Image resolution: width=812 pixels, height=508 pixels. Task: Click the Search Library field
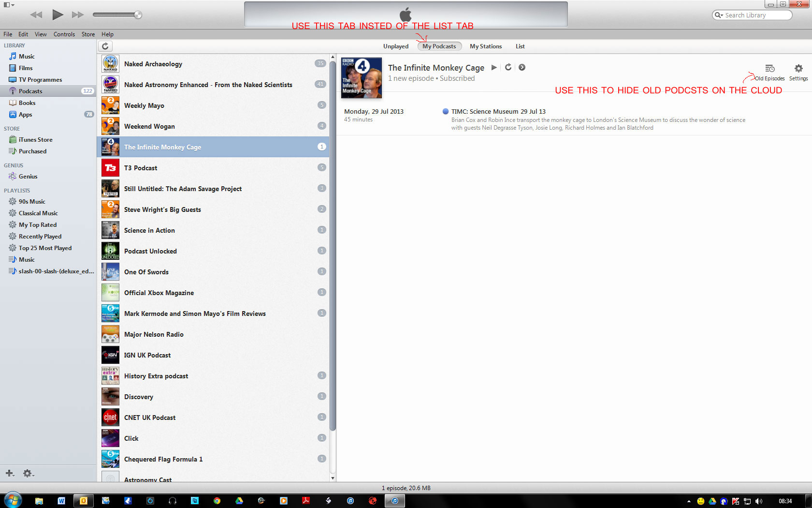point(752,15)
